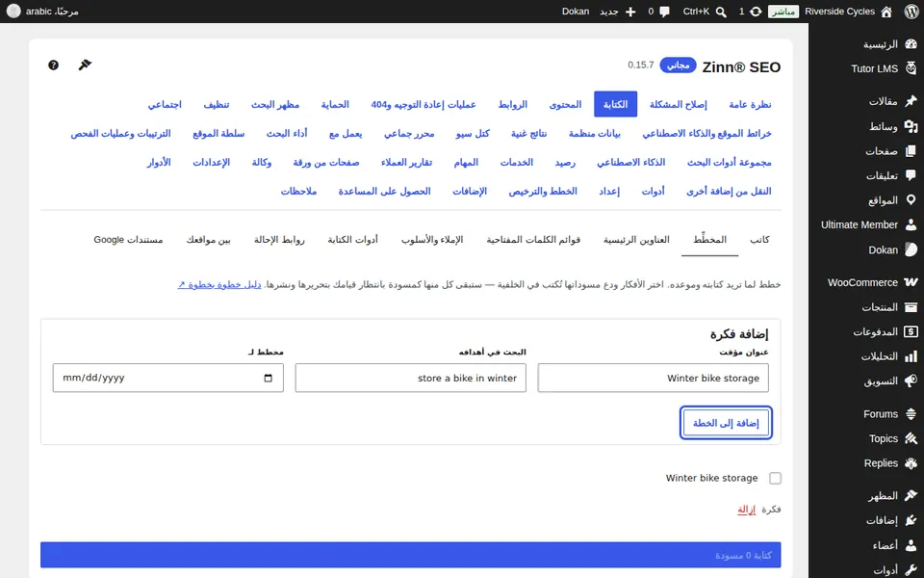Click the Forums icon in sidebar
This screenshot has width=924, height=578.
tap(911, 414)
